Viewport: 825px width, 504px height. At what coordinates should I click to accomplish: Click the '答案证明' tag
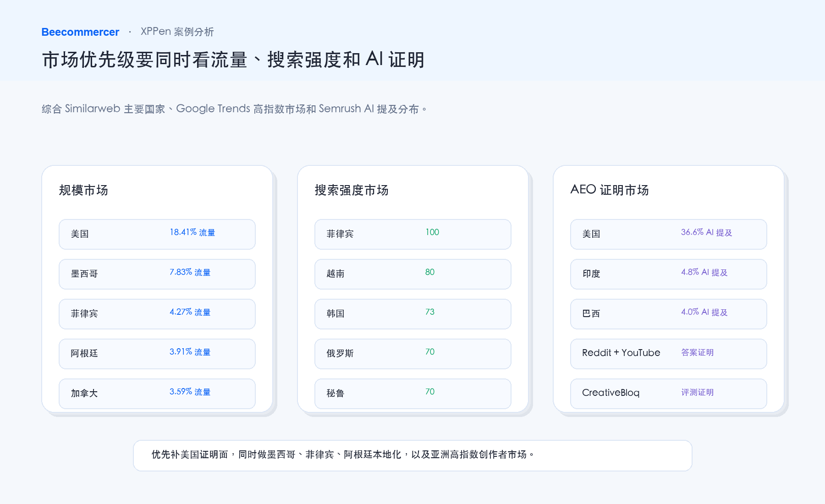point(698,352)
